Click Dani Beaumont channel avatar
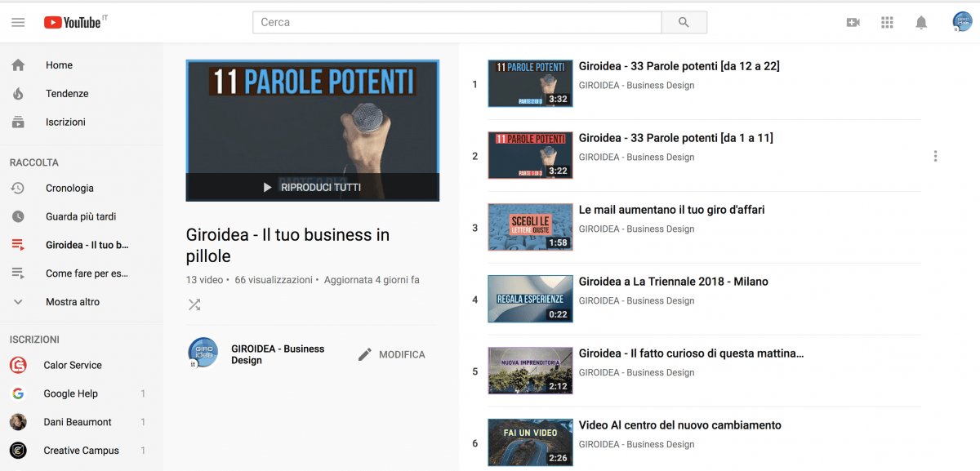The image size is (980, 471). tap(18, 422)
